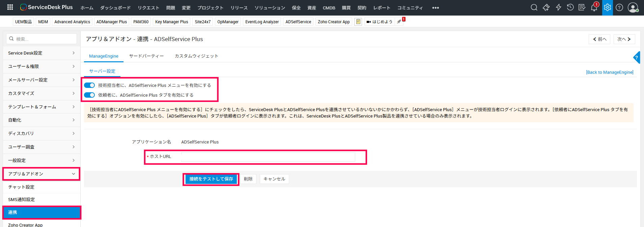This screenshot has width=644, height=227.
Task: Open PAM360 shortcut
Action: [x=141, y=22]
